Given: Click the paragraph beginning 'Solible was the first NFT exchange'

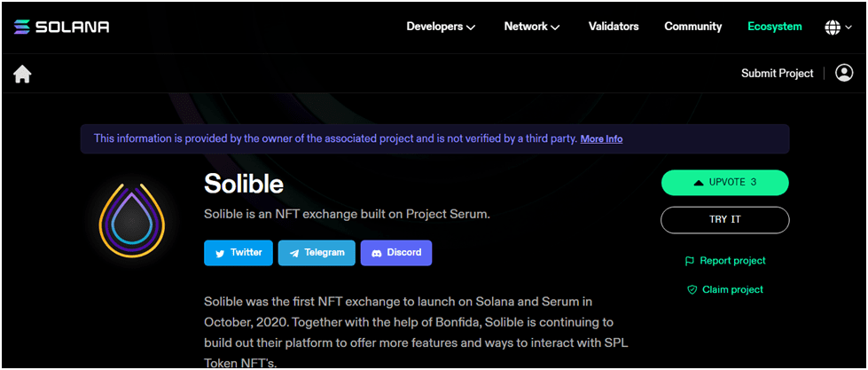Looking at the screenshot, I should (416, 333).
